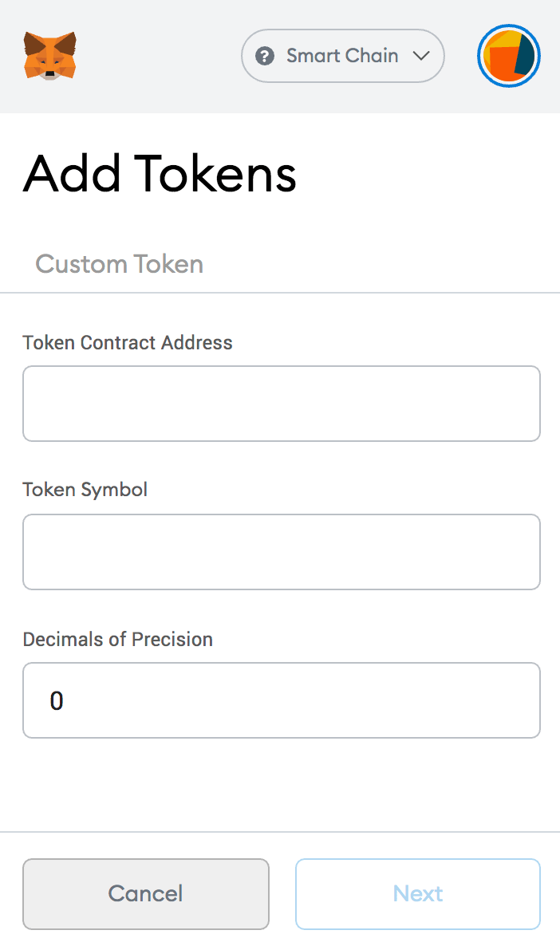Click into the Token Symbol input
Image resolution: width=560 pixels, height=946 pixels.
coord(281,552)
